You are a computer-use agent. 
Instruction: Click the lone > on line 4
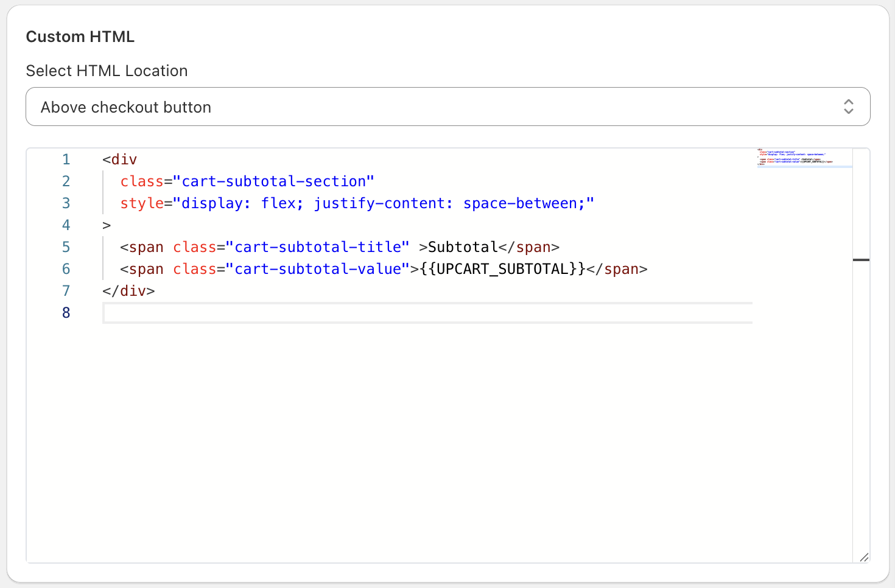107,225
